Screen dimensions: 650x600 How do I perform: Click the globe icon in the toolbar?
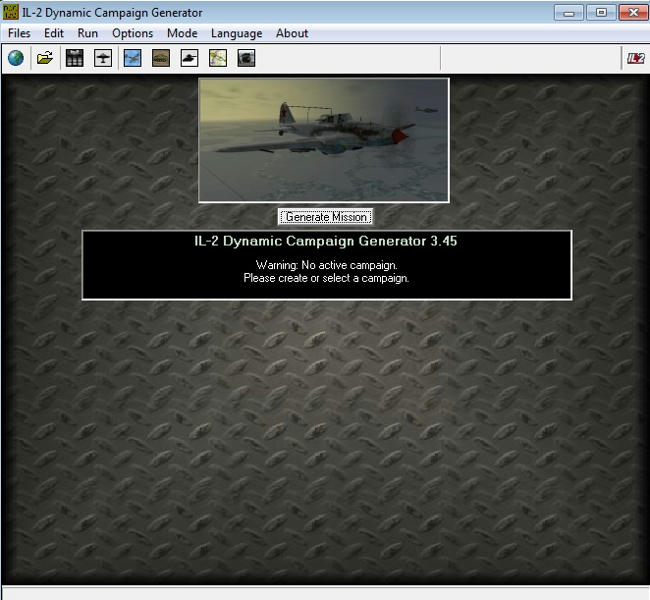(x=16, y=58)
